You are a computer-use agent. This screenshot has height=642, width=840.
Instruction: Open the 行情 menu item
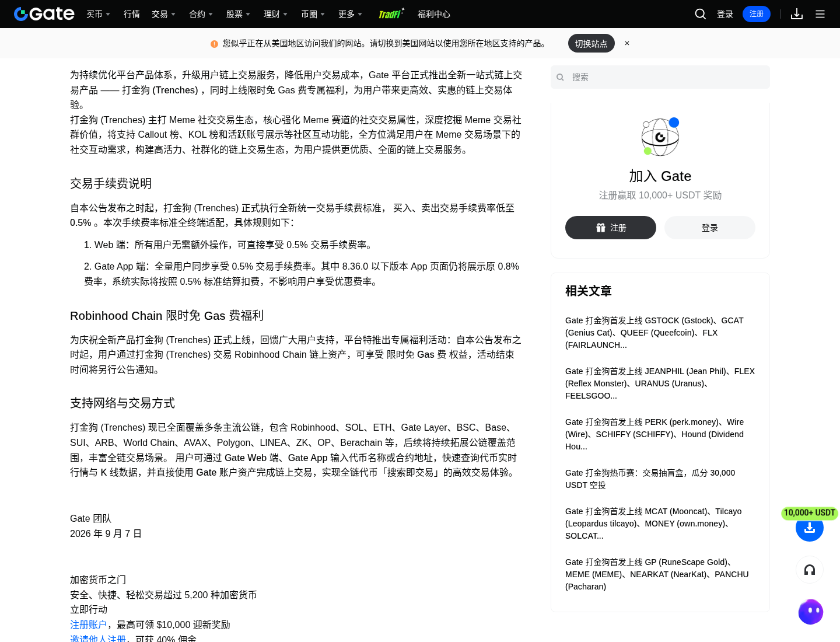(x=132, y=14)
